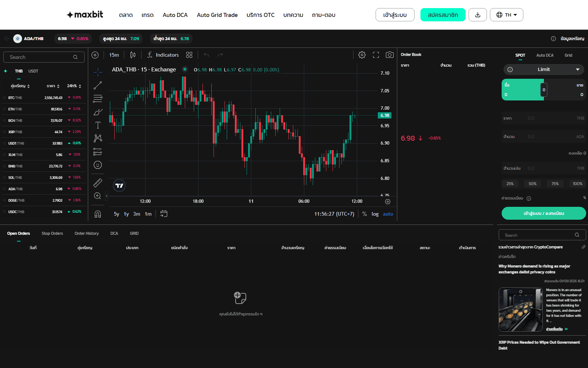Screen dimensions: 588x368
Task: Open the emoji icons tool
Action: click(98, 165)
